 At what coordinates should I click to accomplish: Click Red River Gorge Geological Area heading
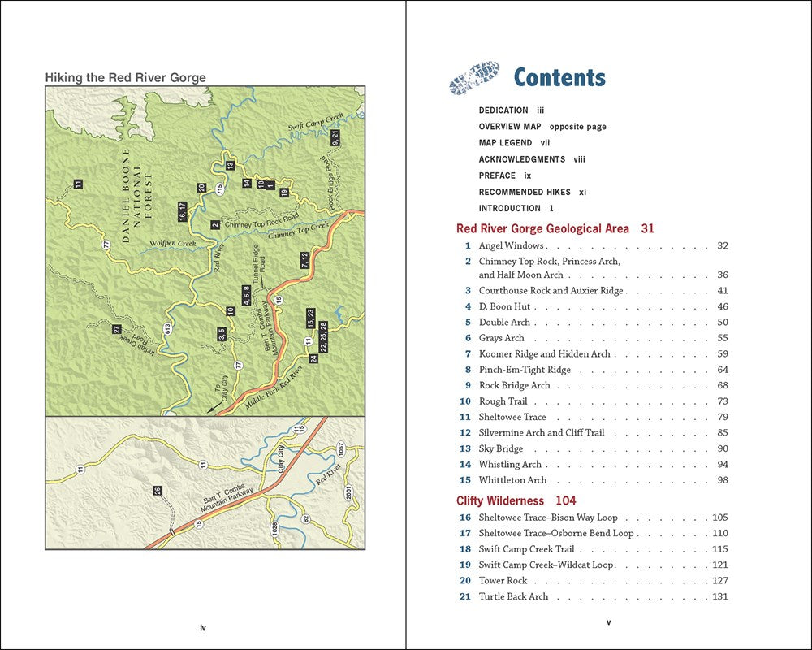pos(555,228)
